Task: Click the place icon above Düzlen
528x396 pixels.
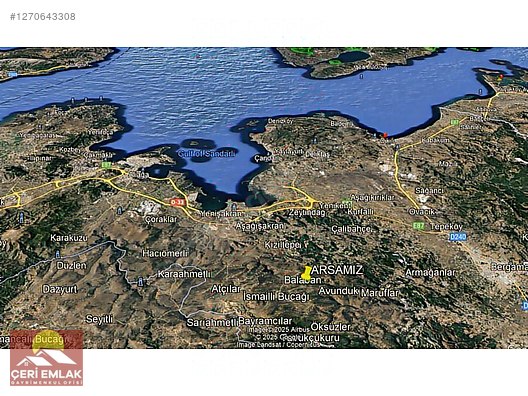Action: pyautogui.click(x=58, y=254)
